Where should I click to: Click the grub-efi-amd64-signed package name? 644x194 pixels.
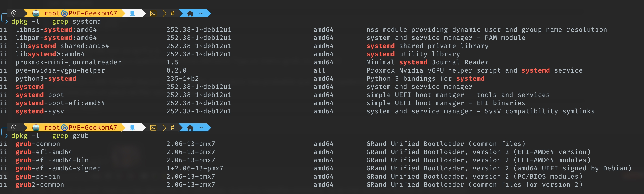point(58,168)
